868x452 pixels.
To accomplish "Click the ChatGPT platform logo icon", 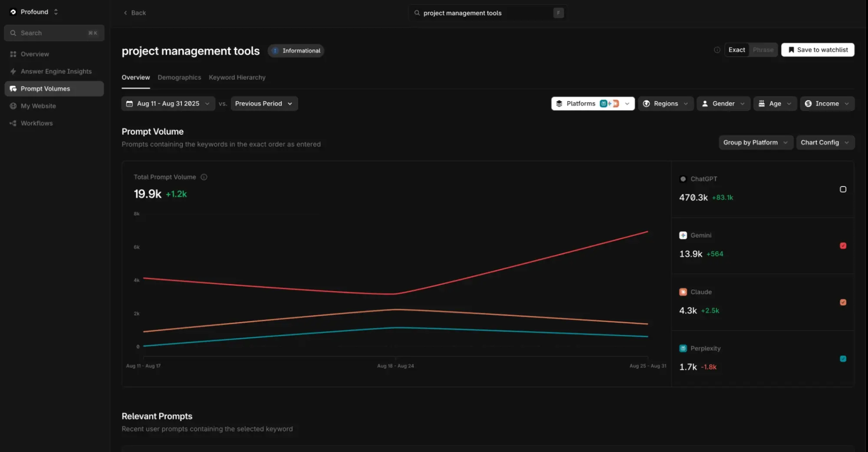I will tap(683, 179).
